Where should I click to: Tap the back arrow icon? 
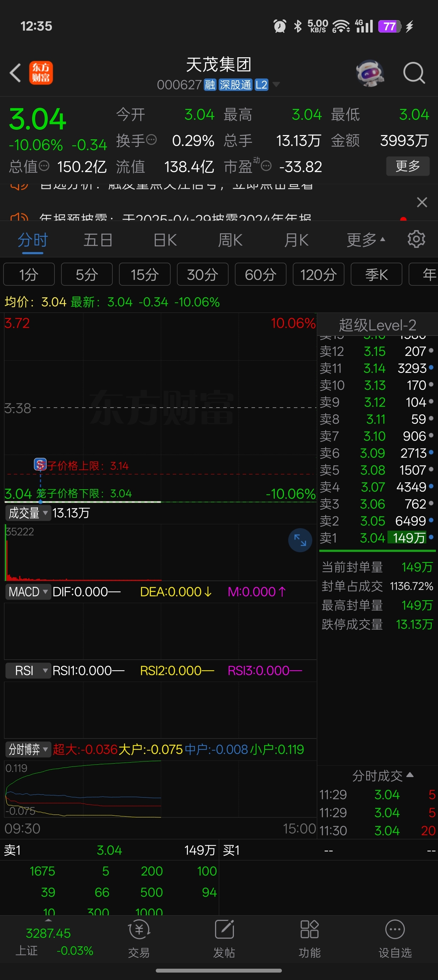pyautogui.click(x=15, y=72)
